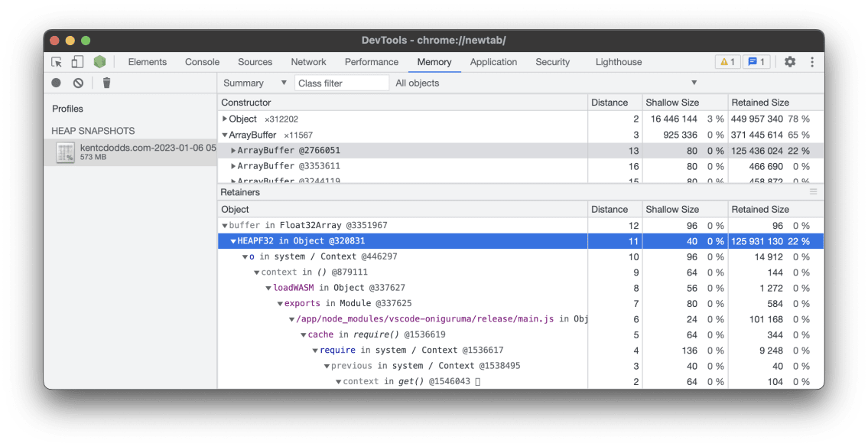Open the Console tab

(202, 62)
